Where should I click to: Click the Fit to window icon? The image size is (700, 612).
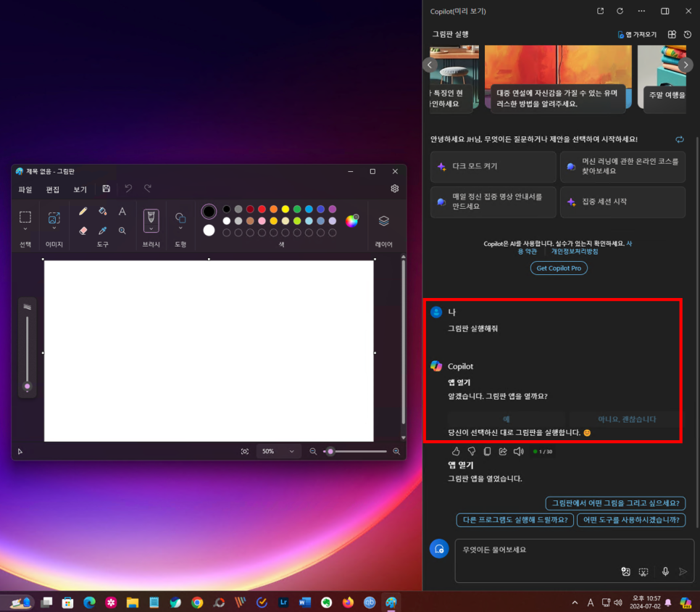tap(245, 452)
